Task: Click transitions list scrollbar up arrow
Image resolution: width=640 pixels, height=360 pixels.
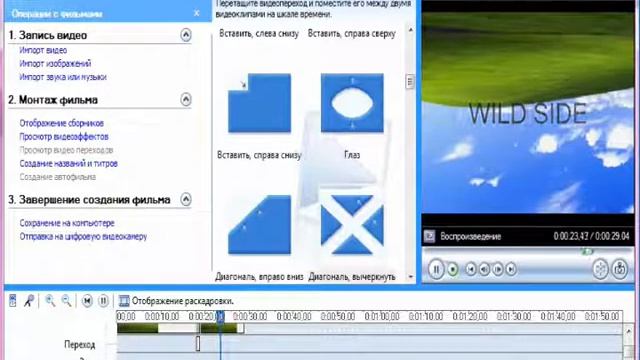Action: pos(411,30)
